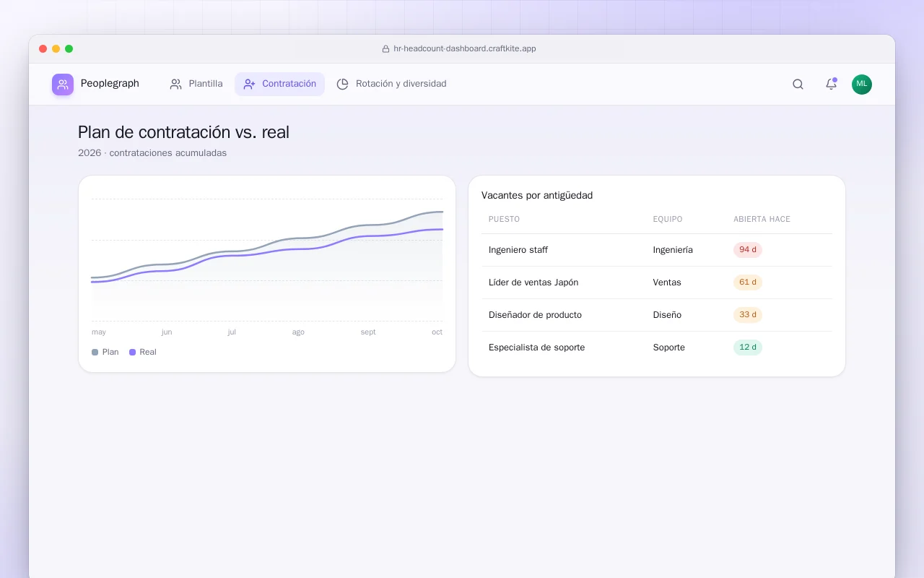Open the notifications bell icon

tap(831, 85)
